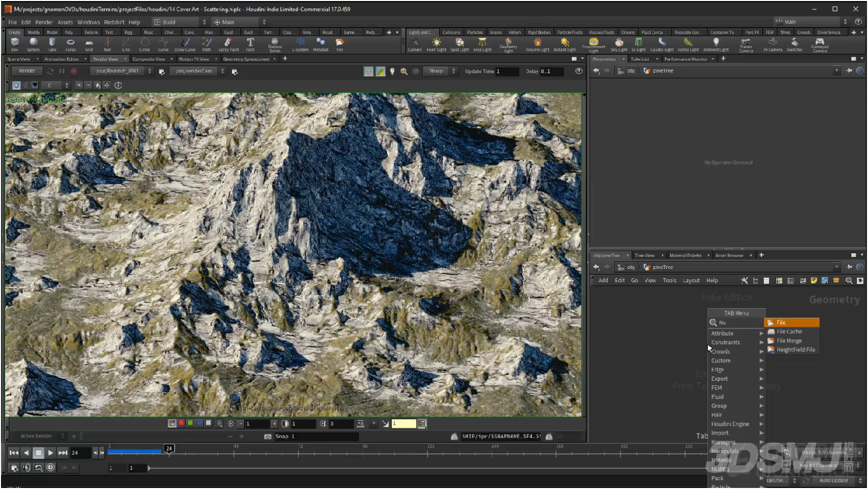868x489 pixels.
Task: Toggle real-time playback clock icon
Action: [x=50, y=468]
